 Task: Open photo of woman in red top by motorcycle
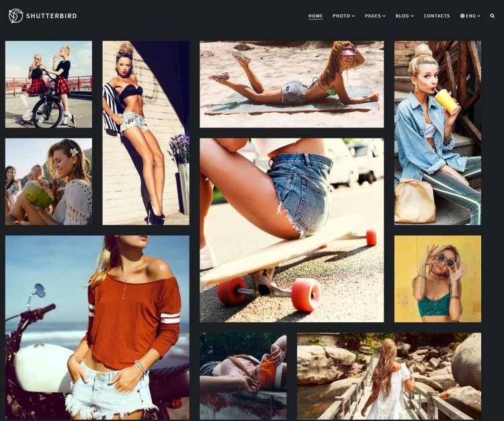97,328
